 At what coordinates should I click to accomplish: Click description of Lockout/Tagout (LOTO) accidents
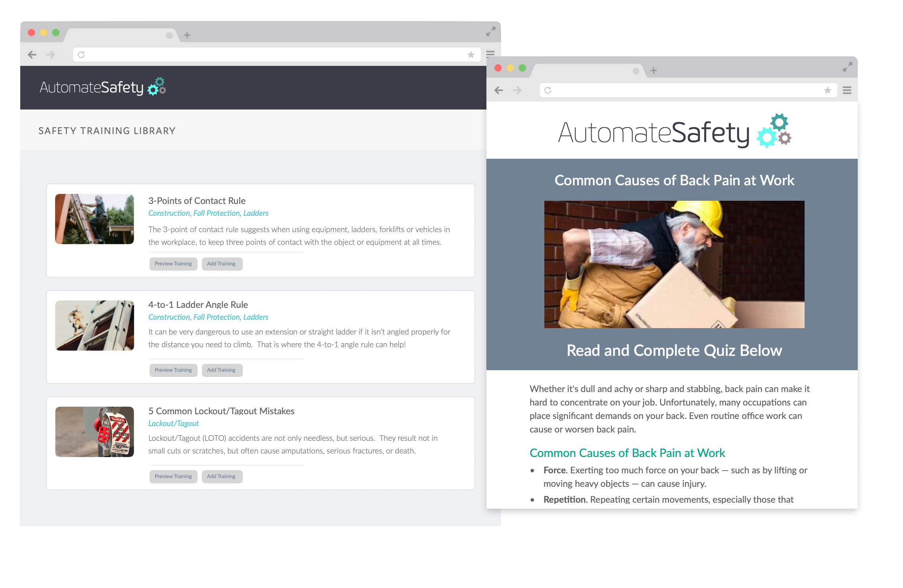(x=293, y=444)
